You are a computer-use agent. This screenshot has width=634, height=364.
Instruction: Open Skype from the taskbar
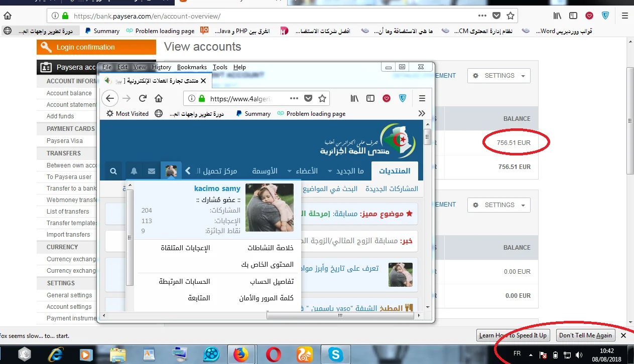pos(335,354)
